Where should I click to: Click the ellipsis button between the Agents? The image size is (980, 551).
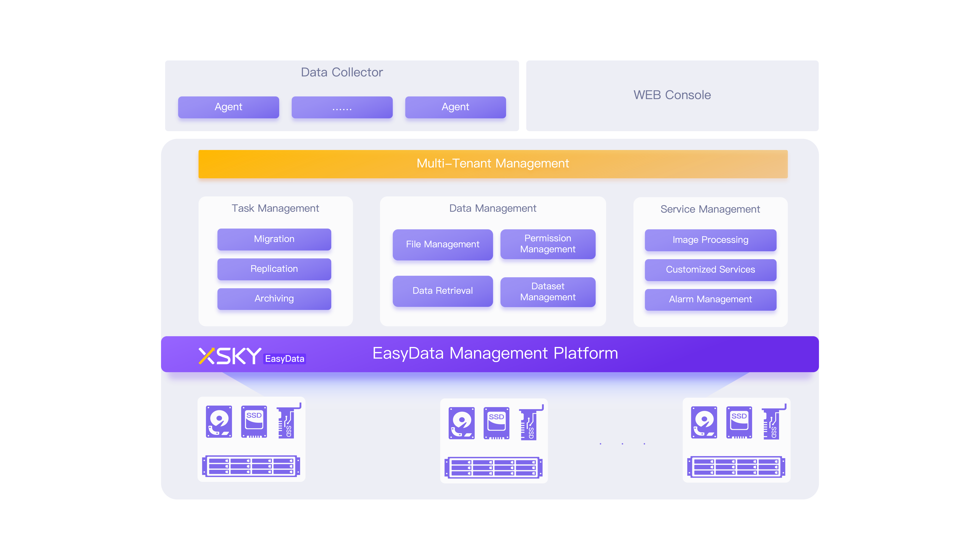342,107
